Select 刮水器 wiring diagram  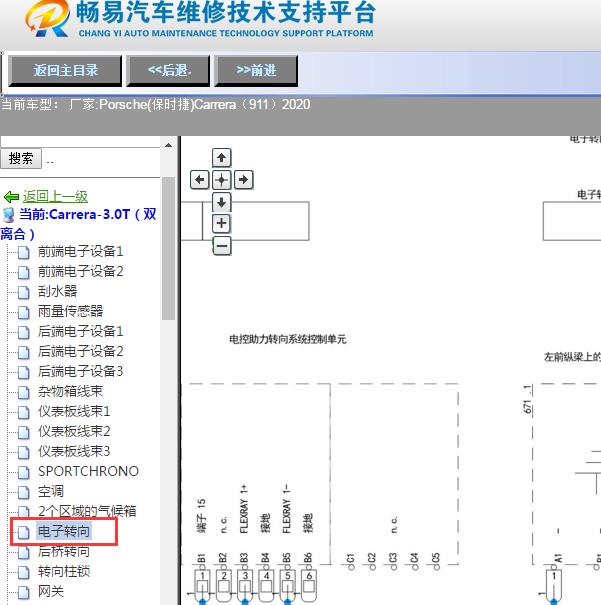tap(57, 291)
